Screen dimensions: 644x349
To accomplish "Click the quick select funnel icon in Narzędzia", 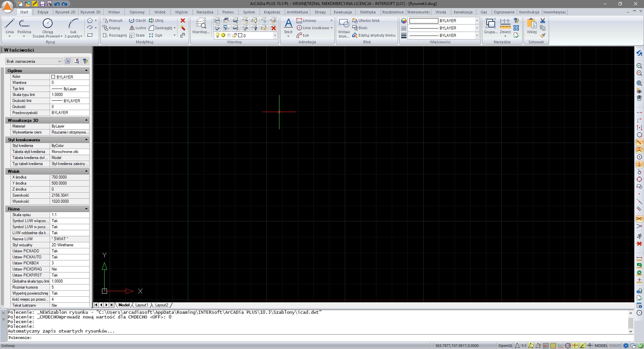I will point(516,20).
